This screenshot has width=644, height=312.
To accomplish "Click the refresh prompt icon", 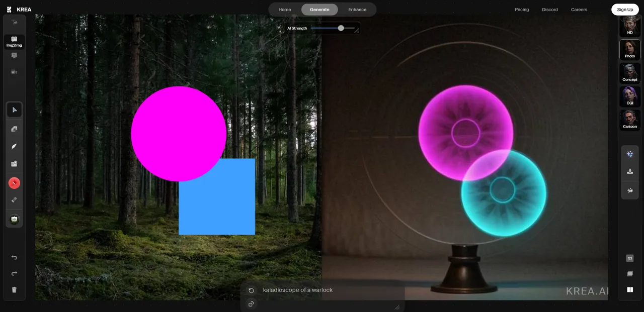I will (x=252, y=290).
